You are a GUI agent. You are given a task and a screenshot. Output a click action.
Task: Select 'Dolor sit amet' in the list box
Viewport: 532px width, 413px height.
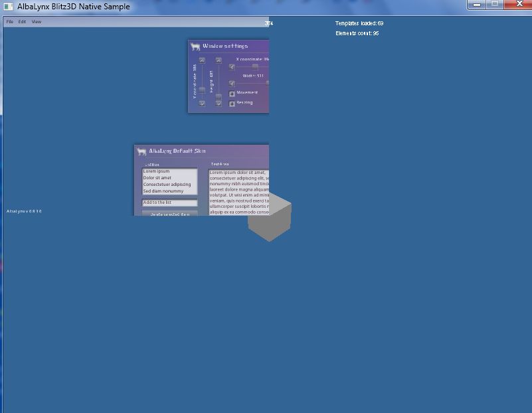coord(157,178)
